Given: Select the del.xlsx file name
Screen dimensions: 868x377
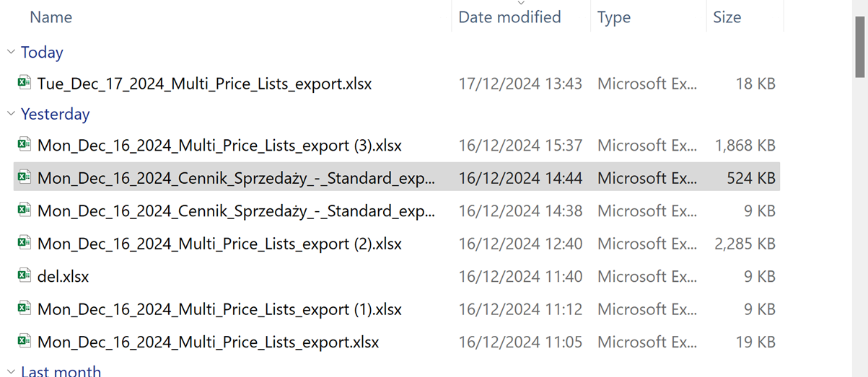Looking at the screenshot, I should (x=63, y=276).
